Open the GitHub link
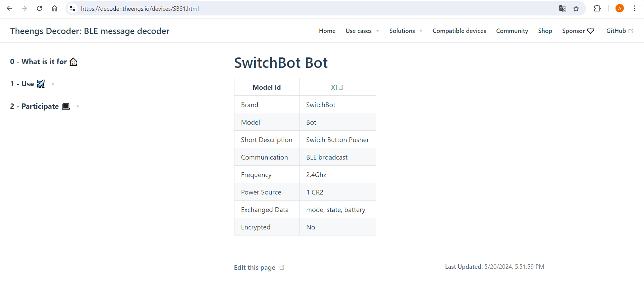 point(616,31)
